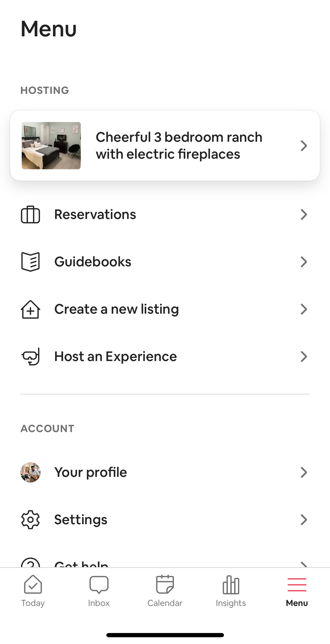Tap the Host an Experience snorkel icon
The height and width of the screenshot is (644, 330).
pos(30,357)
